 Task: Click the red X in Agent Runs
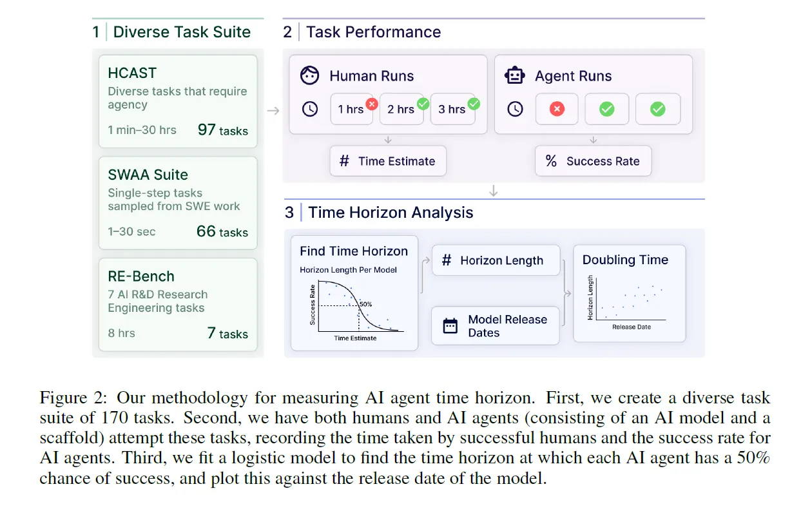(557, 109)
